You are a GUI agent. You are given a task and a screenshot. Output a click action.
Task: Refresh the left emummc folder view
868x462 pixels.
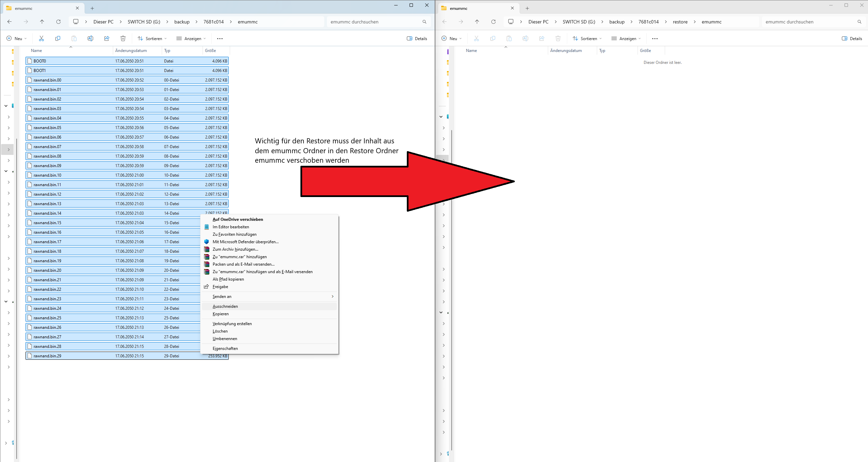click(58, 22)
